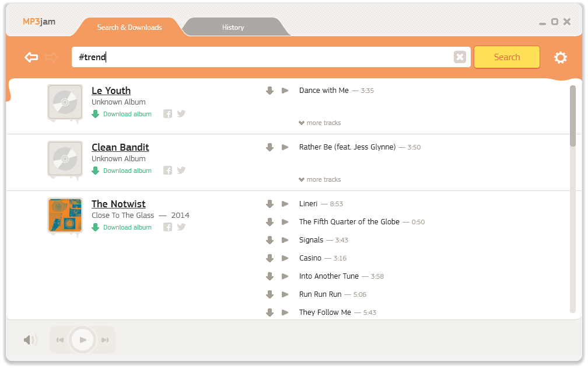Share Le Youth album on Facebook
This screenshot has width=588, height=368.
167,114
